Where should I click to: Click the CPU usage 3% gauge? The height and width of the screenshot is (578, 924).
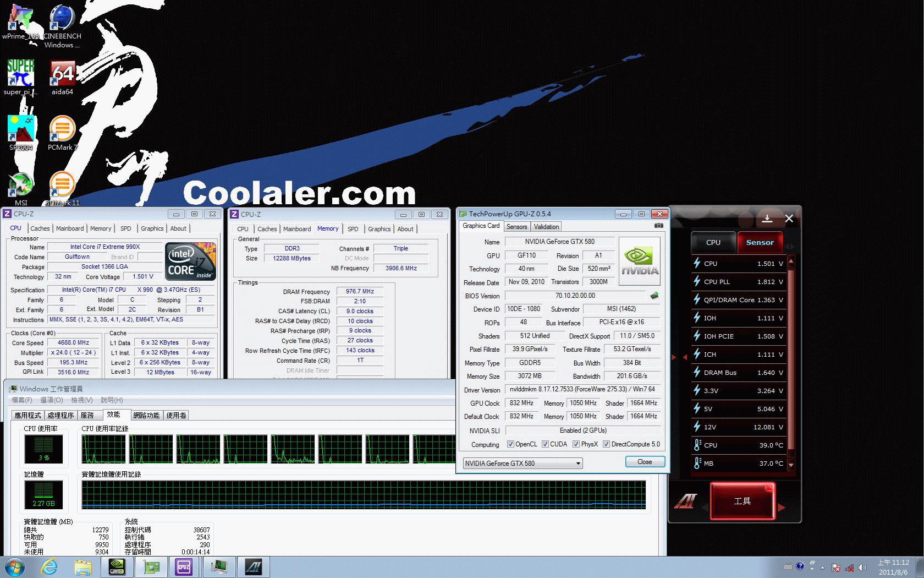(x=43, y=449)
